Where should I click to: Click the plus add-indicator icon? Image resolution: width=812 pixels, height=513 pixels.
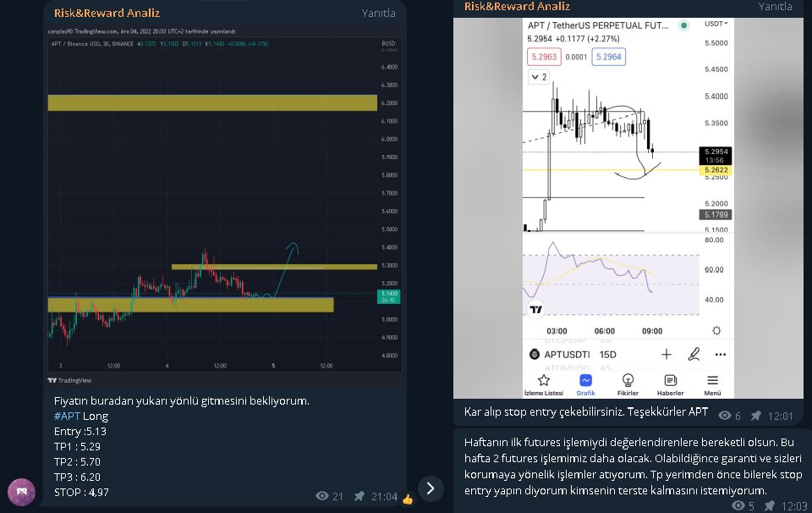[667, 355]
